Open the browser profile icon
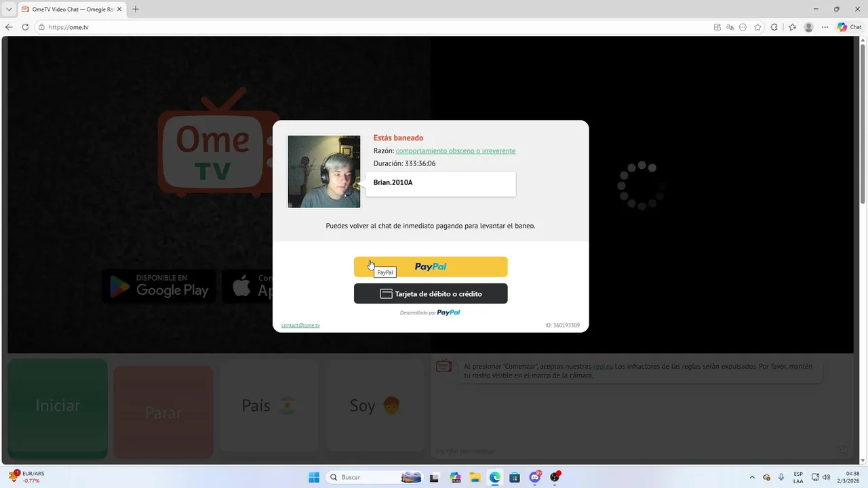The height and width of the screenshot is (488, 868). click(808, 27)
